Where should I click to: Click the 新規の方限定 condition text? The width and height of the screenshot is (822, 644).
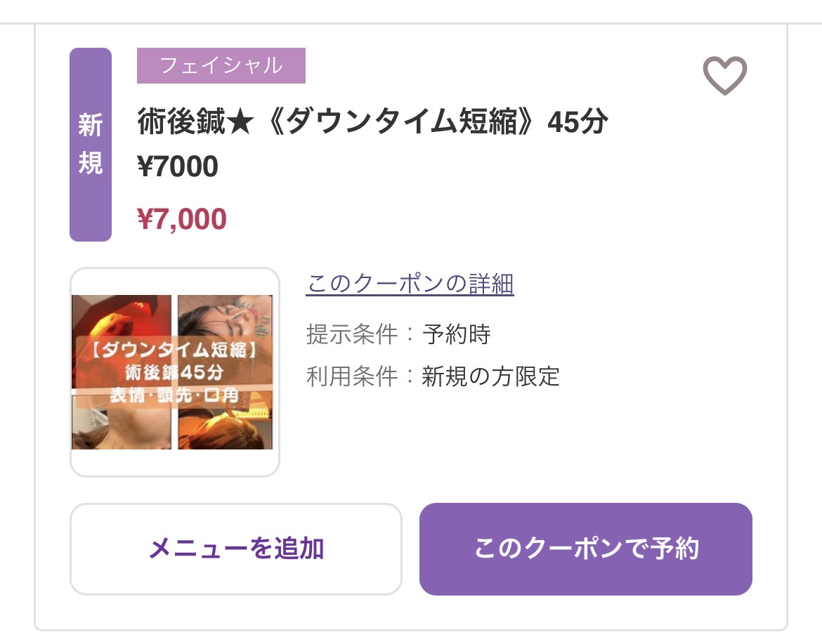[x=491, y=377]
